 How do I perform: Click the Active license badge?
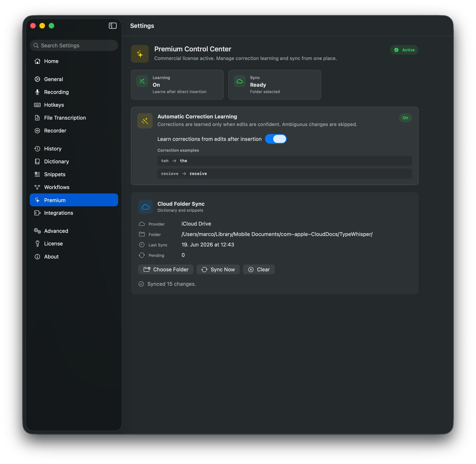pos(404,50)
